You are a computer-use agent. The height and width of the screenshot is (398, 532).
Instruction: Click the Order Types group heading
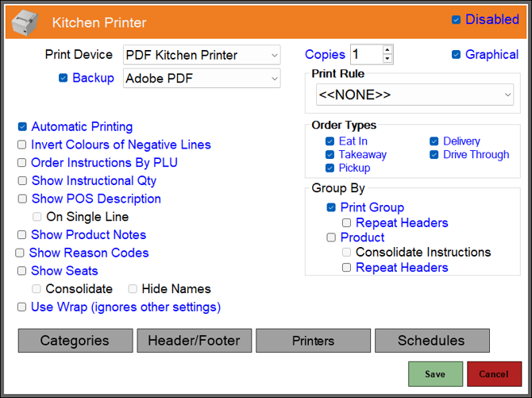[344, 125]
